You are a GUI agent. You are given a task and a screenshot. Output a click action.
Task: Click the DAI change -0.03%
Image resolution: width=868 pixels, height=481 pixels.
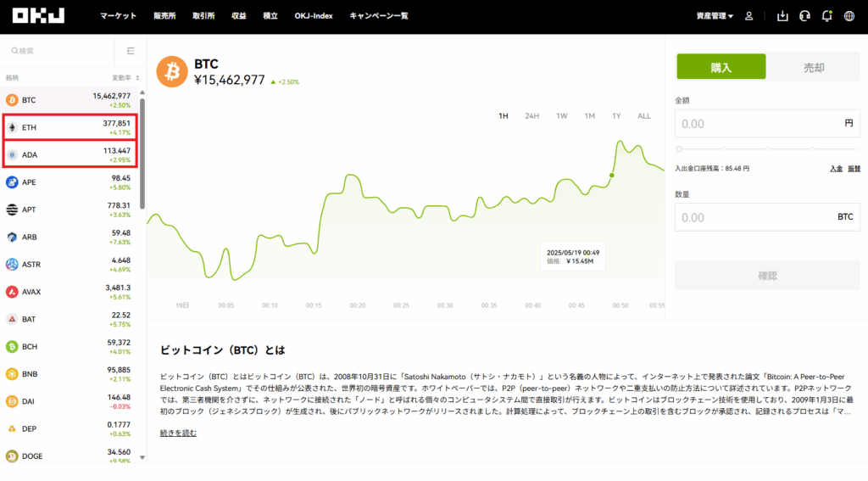120,406
